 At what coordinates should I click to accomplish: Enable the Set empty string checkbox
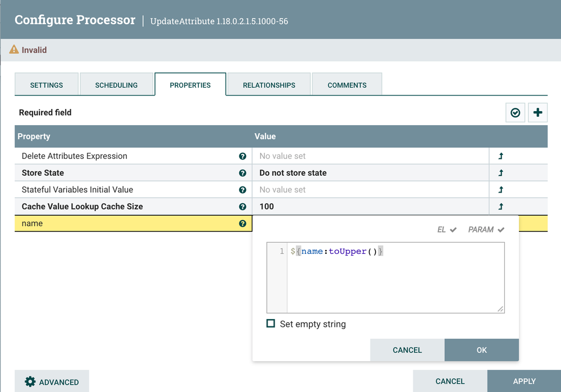(271, 324)
